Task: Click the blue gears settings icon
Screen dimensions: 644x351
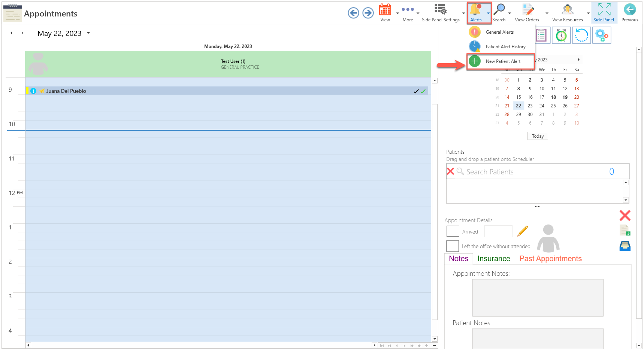Action: [602, 36]
